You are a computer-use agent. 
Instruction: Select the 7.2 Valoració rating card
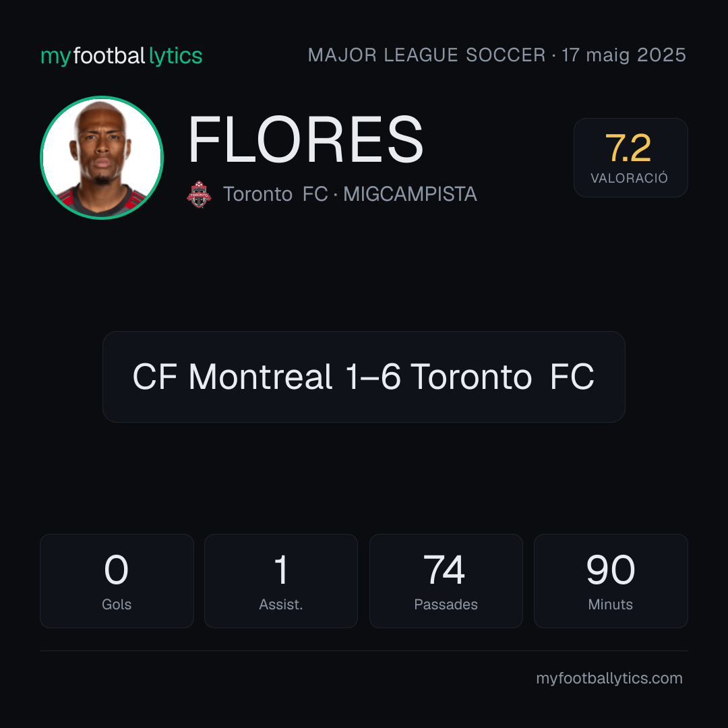(x=630, y=157)
